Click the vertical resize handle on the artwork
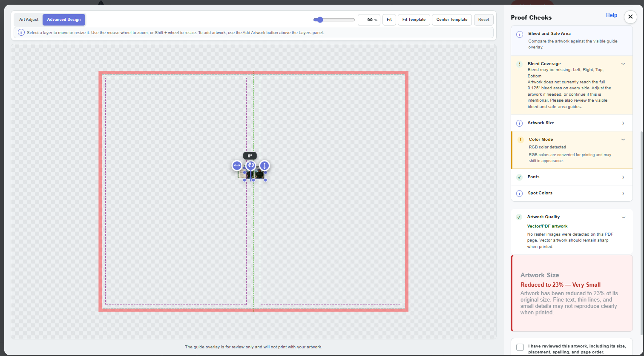 point(264,165)
